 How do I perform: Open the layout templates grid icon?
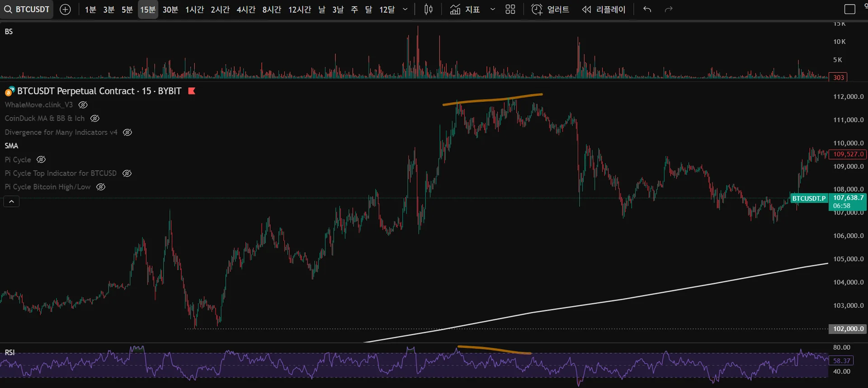[x=510, y=9]
